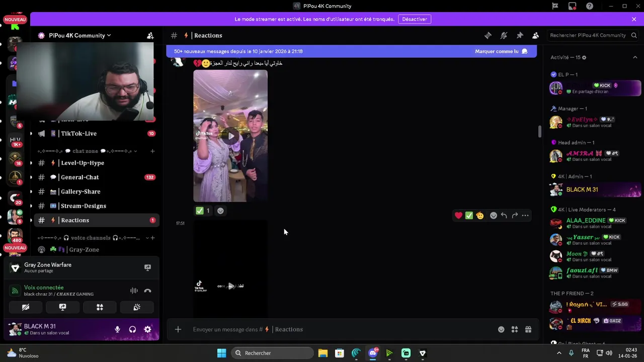Image resolution: width=644 pixels, height=362 pixels.
Task: Toggle the checkmark reaction with count 1
Action: click(203, 211)
